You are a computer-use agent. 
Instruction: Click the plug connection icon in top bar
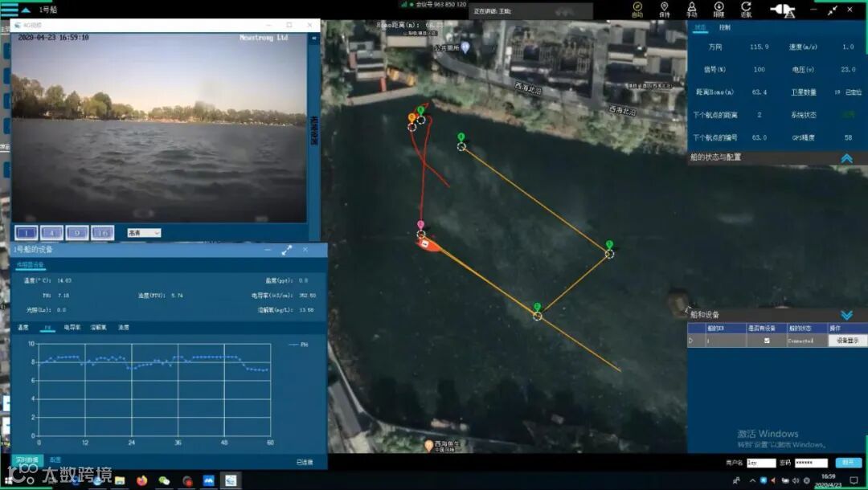pos(784,10)
